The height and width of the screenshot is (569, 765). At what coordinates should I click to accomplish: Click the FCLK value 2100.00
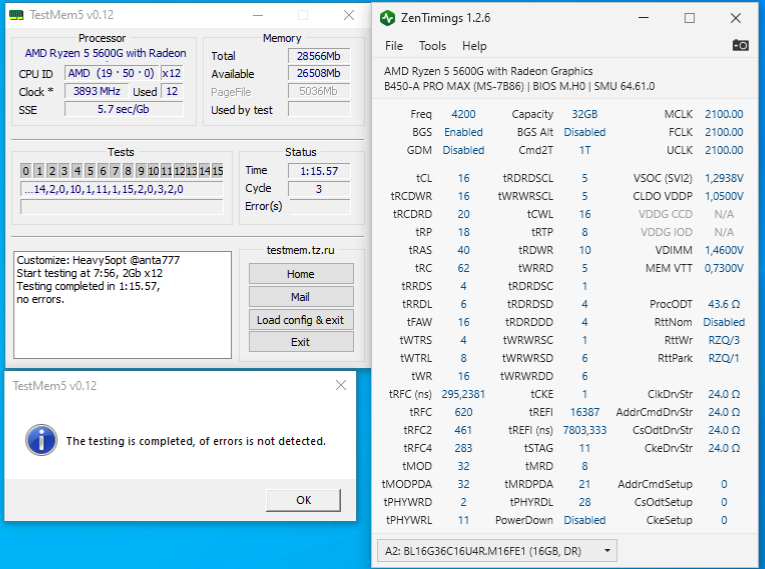pyautogui.click(x=724, y=132)
